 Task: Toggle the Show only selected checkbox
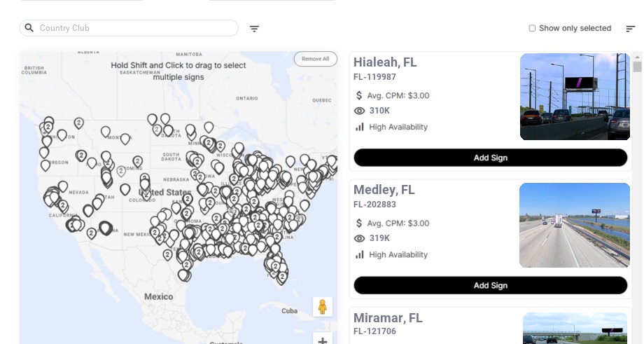coord(532,29)
